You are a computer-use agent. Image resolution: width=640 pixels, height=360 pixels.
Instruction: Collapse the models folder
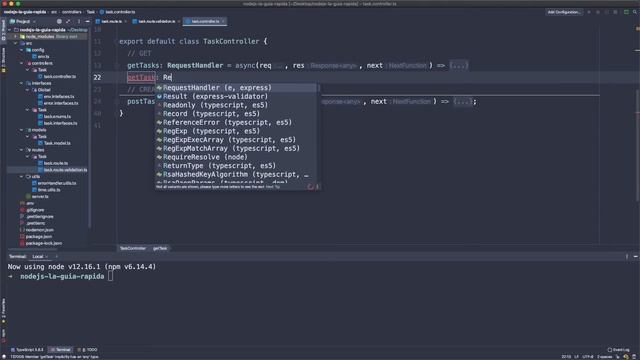pos(22,130)
